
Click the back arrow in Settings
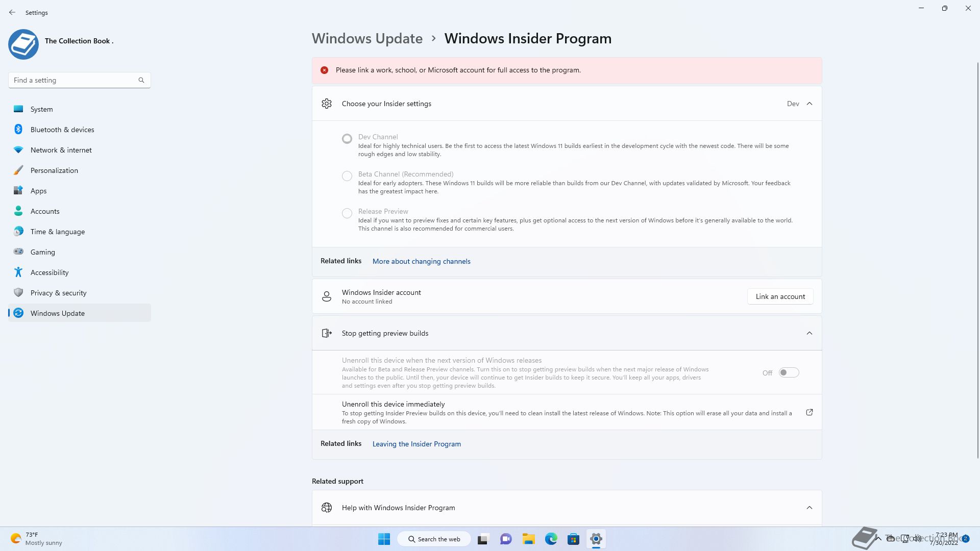point(12,12)
